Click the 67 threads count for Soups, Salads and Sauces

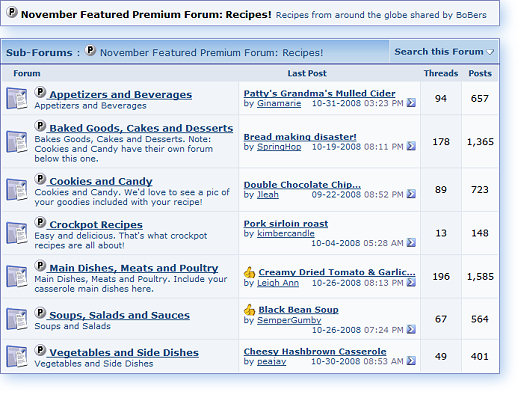click(441, 319)
